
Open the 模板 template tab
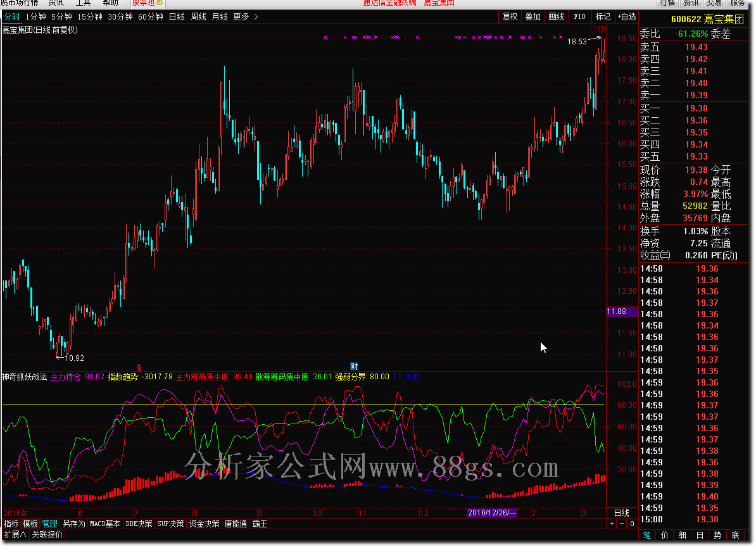pos(30,524)
